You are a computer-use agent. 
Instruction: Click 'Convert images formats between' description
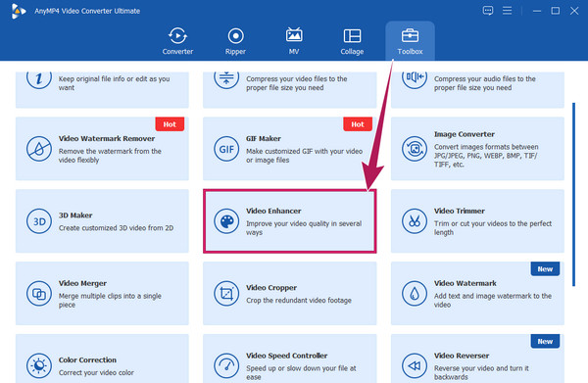(486, 156)
